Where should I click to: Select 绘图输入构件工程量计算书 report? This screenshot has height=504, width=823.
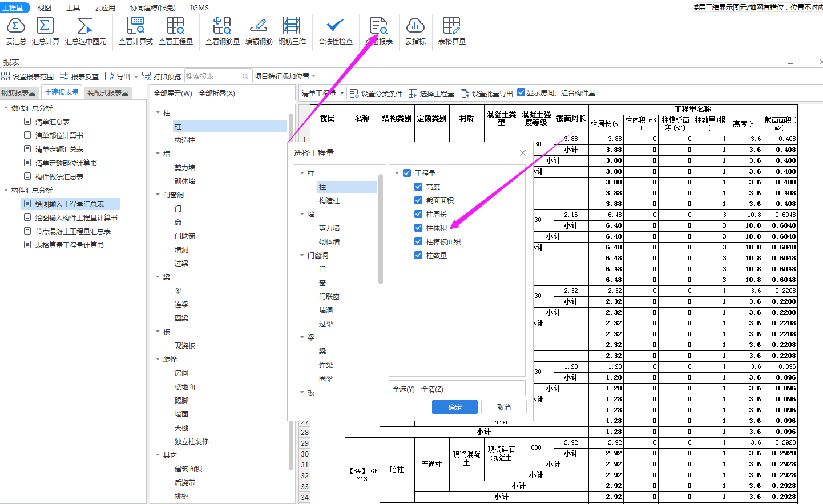tap(76, 217)
